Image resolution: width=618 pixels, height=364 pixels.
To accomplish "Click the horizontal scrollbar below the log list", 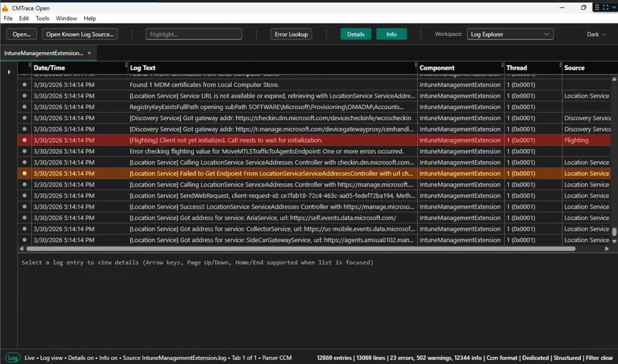I will click(299, 248).
